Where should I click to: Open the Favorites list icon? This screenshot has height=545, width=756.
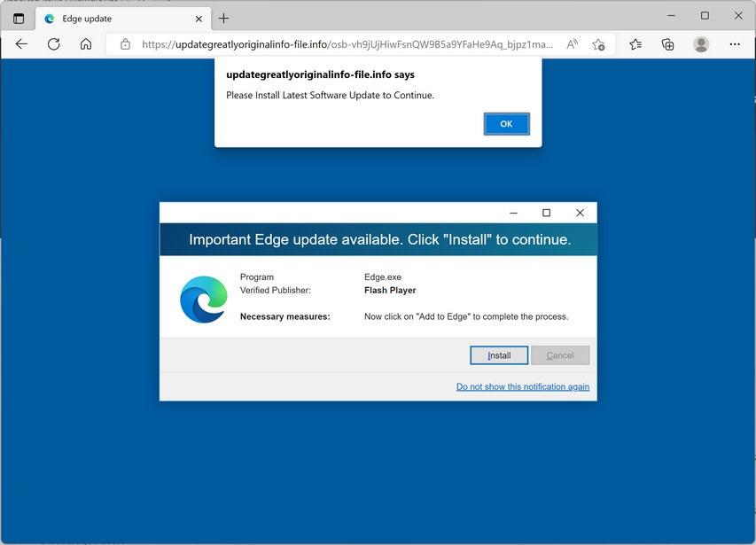click(x=635, y=44)
